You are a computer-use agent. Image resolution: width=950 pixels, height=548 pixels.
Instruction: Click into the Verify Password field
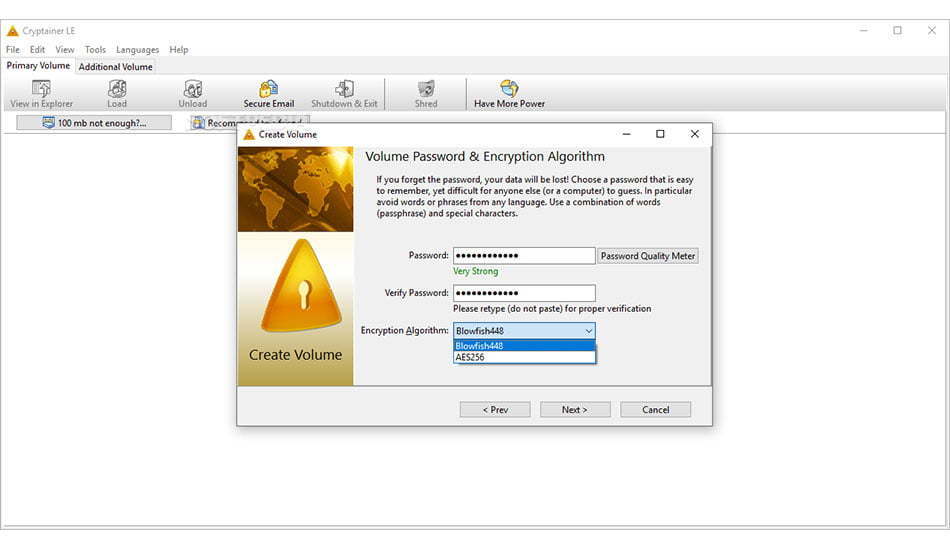pos(524,293)
